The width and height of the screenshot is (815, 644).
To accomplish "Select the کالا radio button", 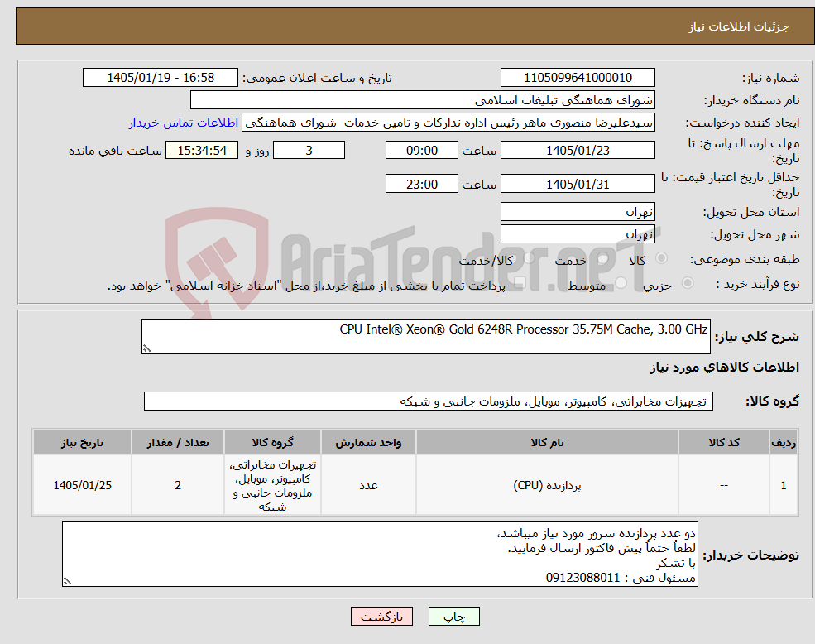I will [662, 258].
